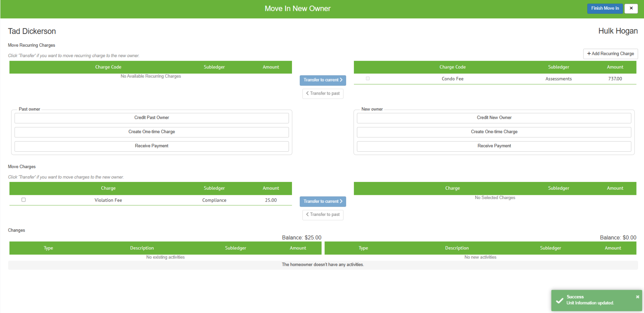Click Credit Past Owner
Viewport: 644px width, 313px height.
coord(152,118)
